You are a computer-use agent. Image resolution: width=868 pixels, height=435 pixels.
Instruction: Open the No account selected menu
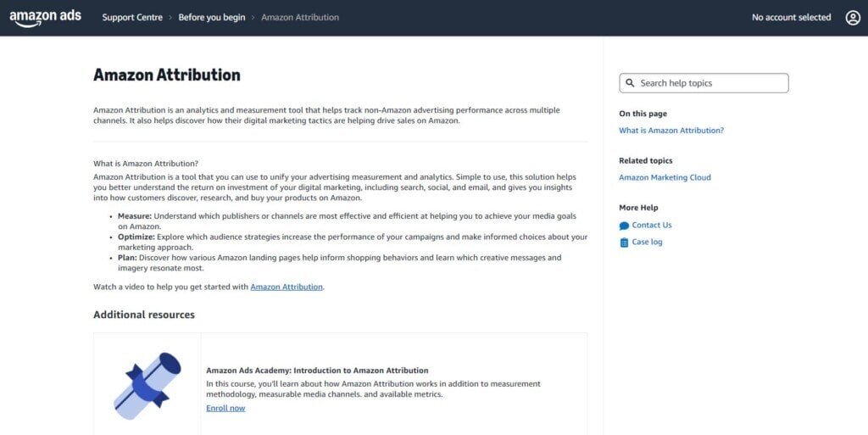[x=791, y=17]
